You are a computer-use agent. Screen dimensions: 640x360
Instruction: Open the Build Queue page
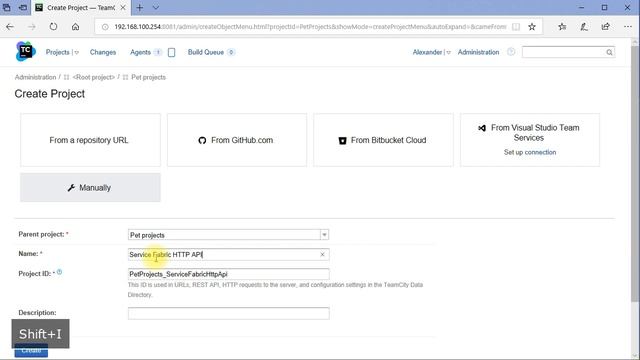206,52
